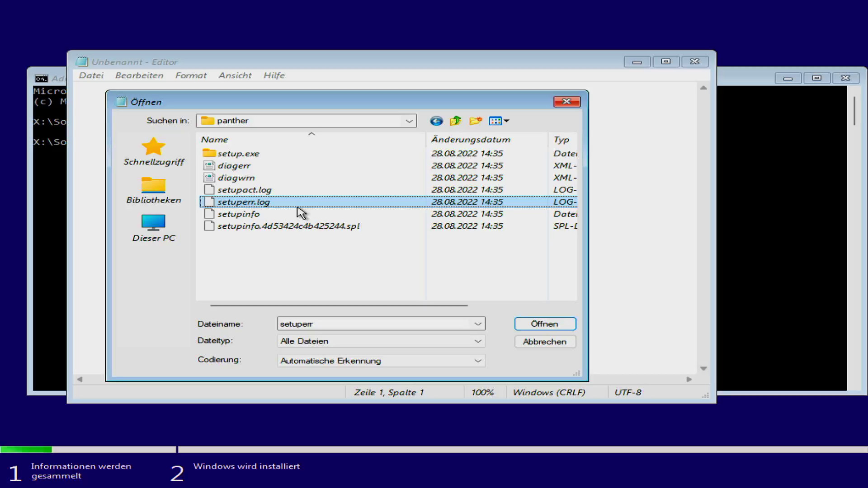Click the installation progress bar
This screenshot has width=868, height=488.
coord(434,450)
